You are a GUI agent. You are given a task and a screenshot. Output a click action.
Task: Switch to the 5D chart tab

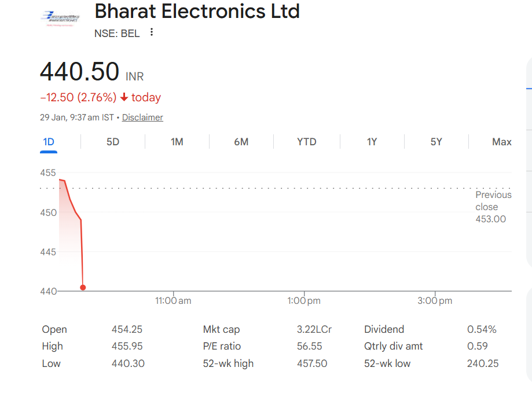pos(113,142)
